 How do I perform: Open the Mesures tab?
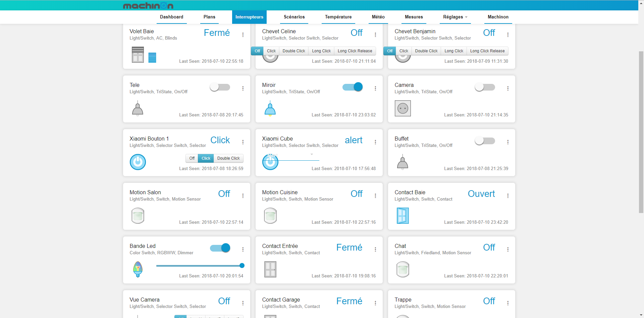414,17
